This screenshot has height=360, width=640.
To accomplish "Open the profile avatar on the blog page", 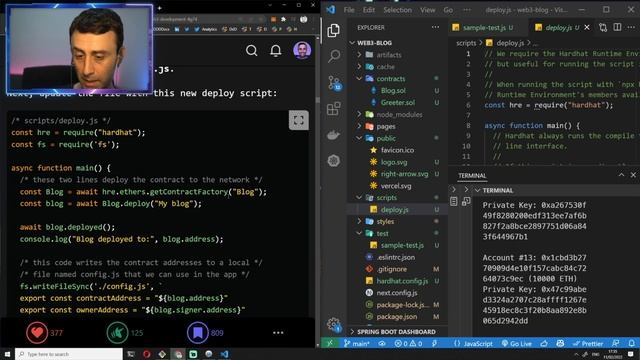I will [302, 50].
